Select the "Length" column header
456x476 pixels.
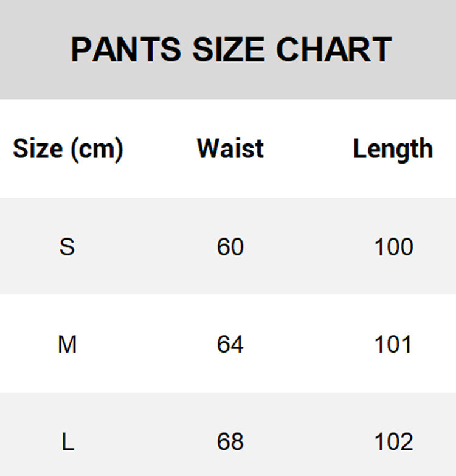pos(393,149)
